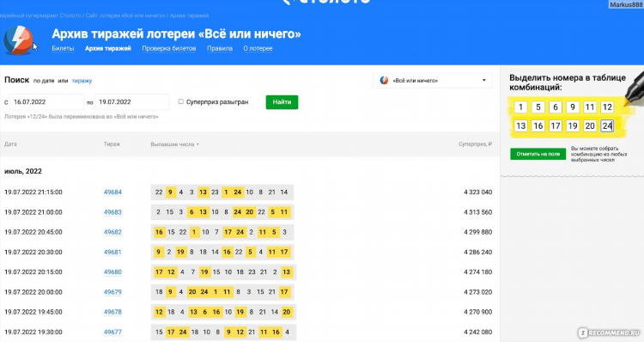Click superprize value 4 313 560
644x342 pixels.
tap(478, 212)
